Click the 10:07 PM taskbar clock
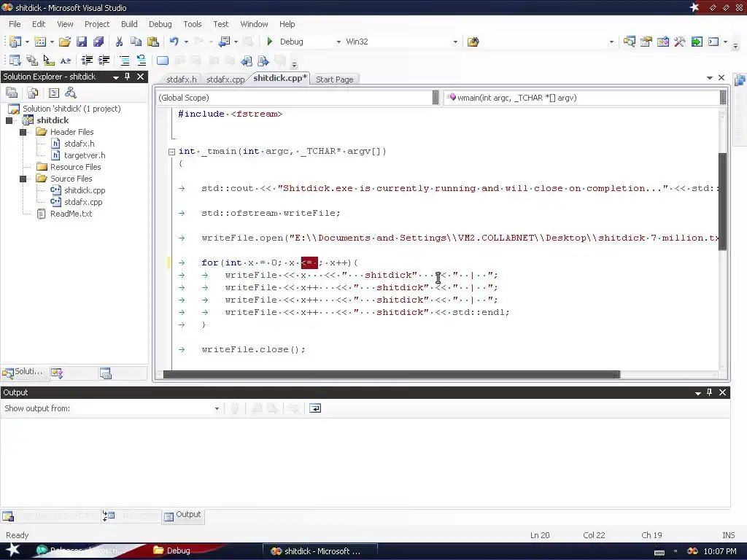This screenshot has height=560, width=747. (720, 551)
